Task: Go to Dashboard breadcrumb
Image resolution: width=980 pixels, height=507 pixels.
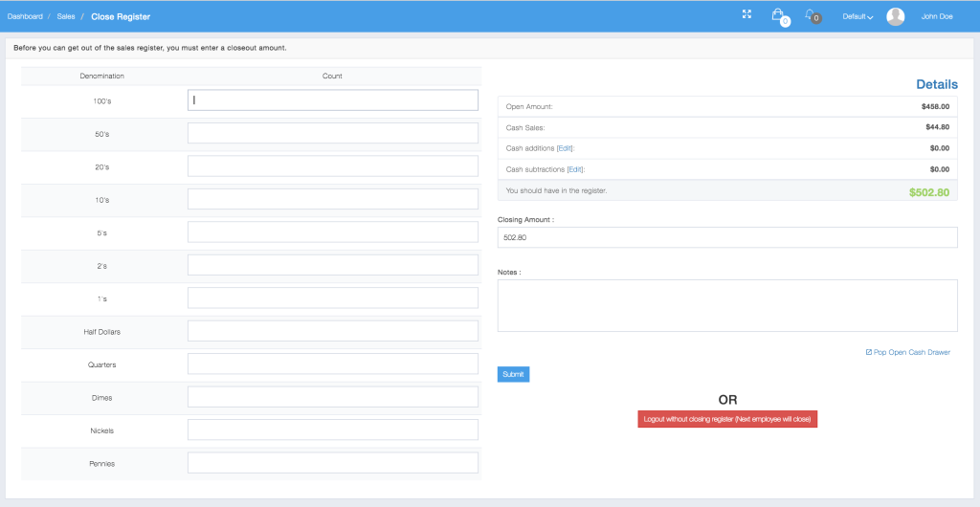Action: pyautogui.click(x=25, y=16)
